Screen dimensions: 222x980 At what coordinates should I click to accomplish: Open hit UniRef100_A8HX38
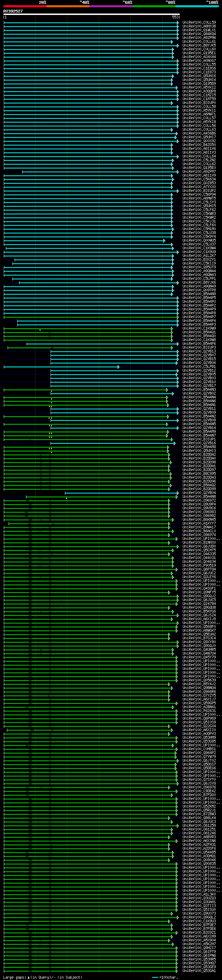(199, 26)
